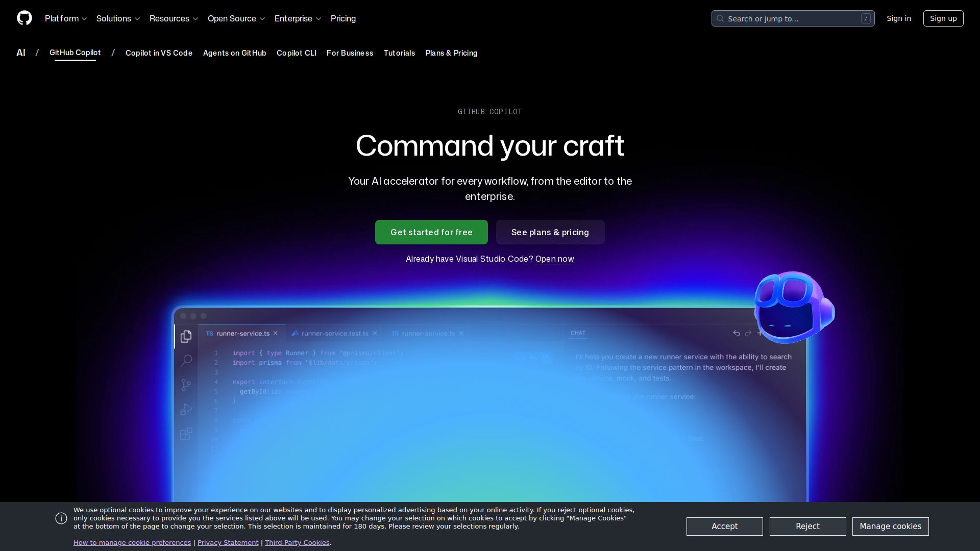The height and width of the screenshot is (551, 980).
Task: Close the runner-service.ts editor tab
Action: point(276,333)
